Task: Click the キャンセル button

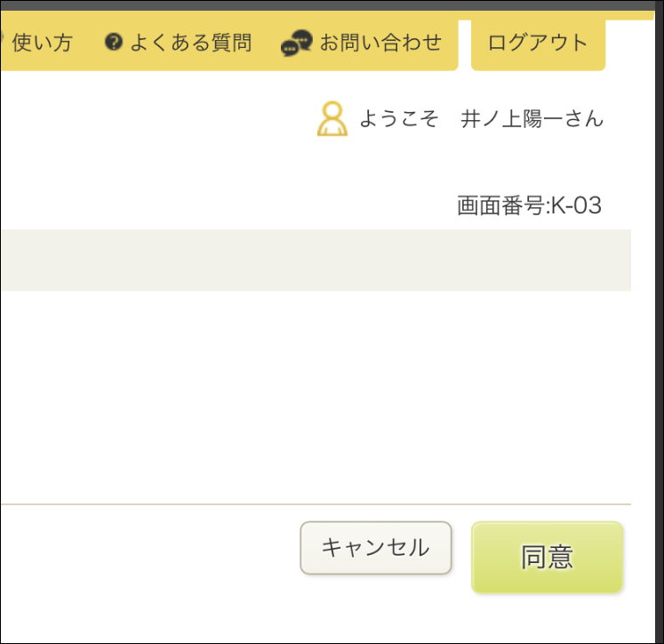Action: [375, 548]
